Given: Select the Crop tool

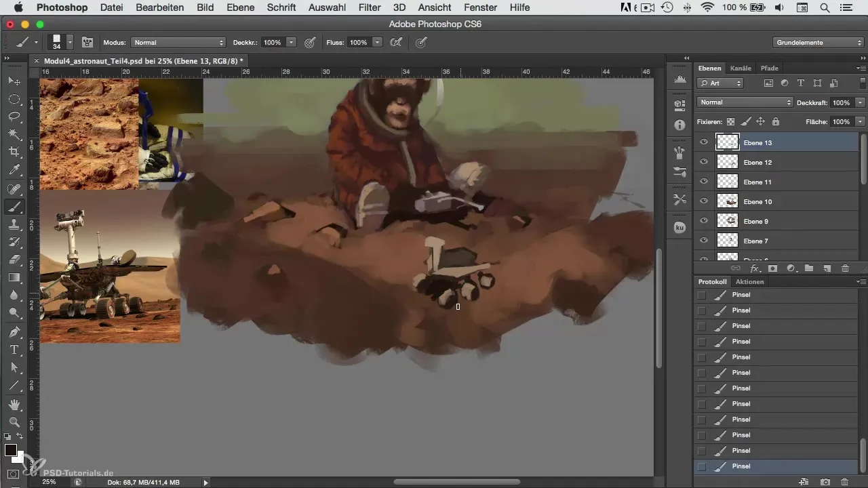Looking at the screenshot, I should click(x=14, y=152).
